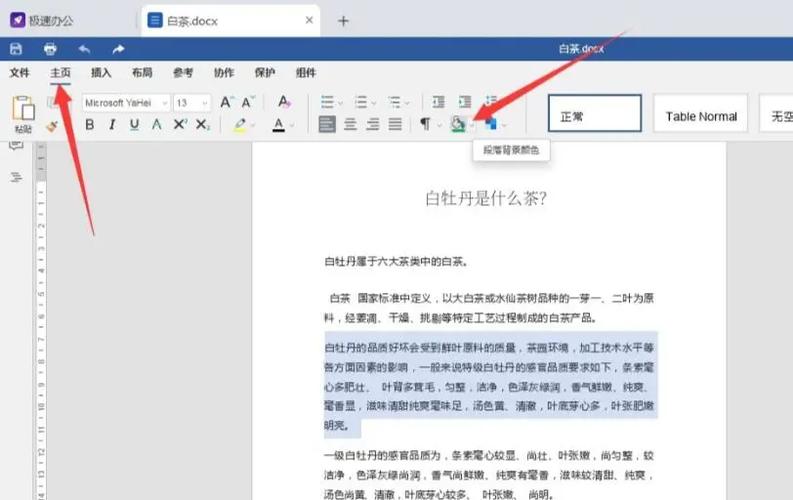Screen dimensions: 793x500
Task: Toggle strikethrough A formatting
Action: coord(157,124)
